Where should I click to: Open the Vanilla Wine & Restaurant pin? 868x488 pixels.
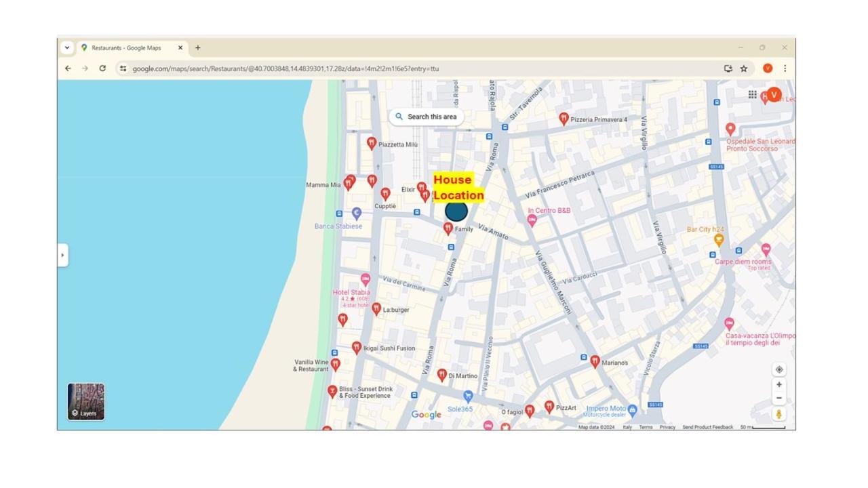335,365
